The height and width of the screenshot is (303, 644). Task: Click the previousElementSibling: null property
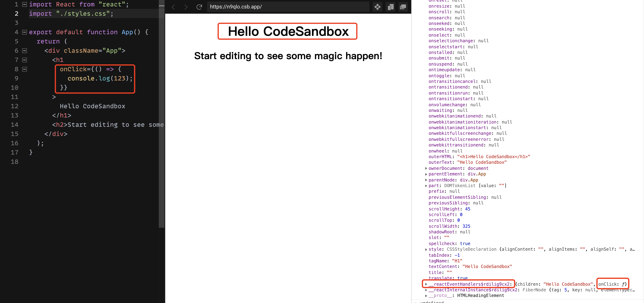click(465, 197)
